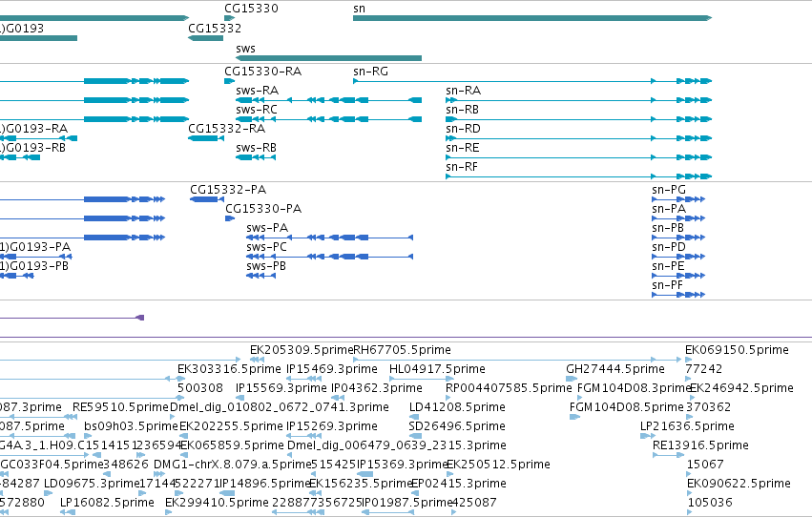Select EST EK250512.5prime
This screenshot has width=812, height=517.
[449, 475]
